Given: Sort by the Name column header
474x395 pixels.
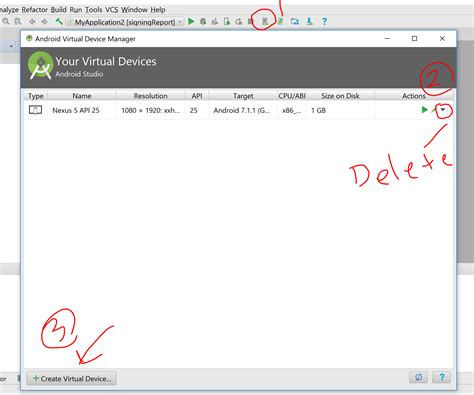Looking at the screenshot, I should (x=82, y=96).
